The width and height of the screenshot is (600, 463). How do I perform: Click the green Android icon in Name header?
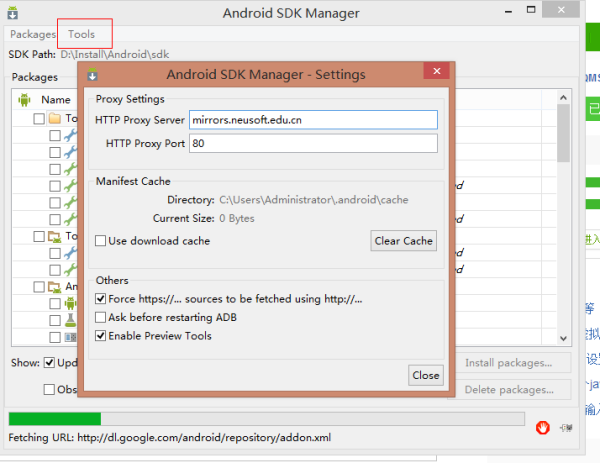click(x=24, y=100)
